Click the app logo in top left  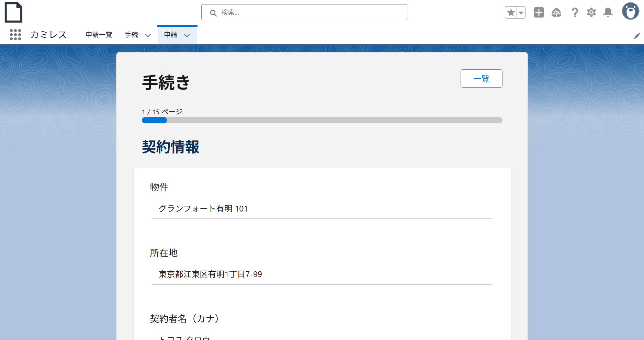coord(13,12)
